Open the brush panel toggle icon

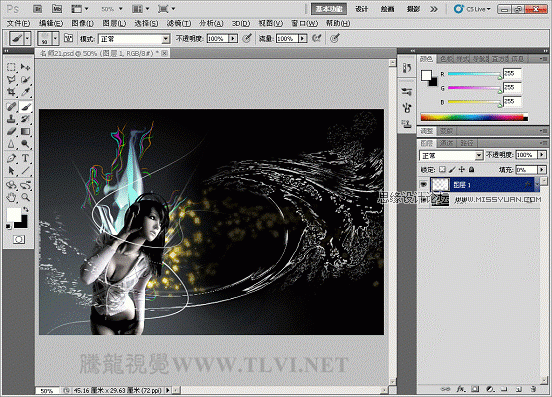coord(68,38)
